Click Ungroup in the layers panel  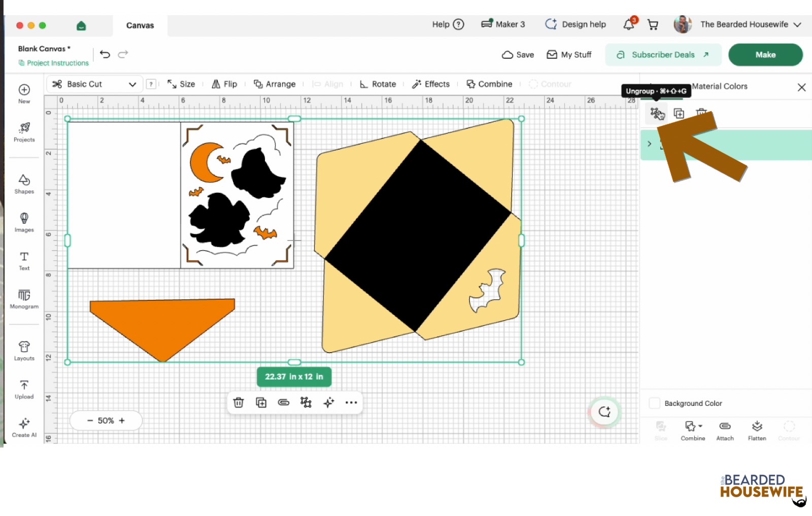[x=657, y=113]
